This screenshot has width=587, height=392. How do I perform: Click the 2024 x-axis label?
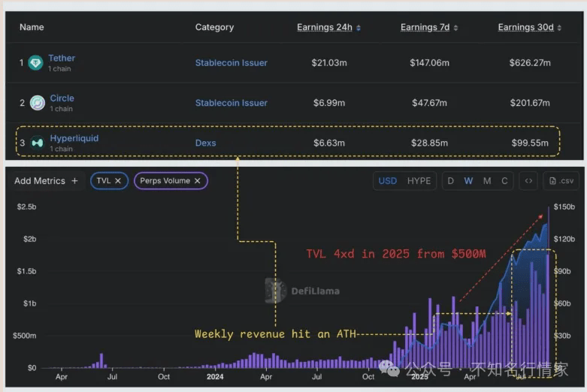click(215, 377)
